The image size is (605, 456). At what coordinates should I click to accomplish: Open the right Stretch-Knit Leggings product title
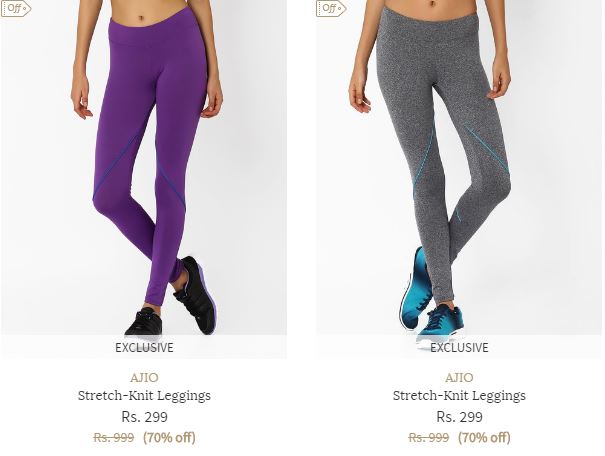459,396
